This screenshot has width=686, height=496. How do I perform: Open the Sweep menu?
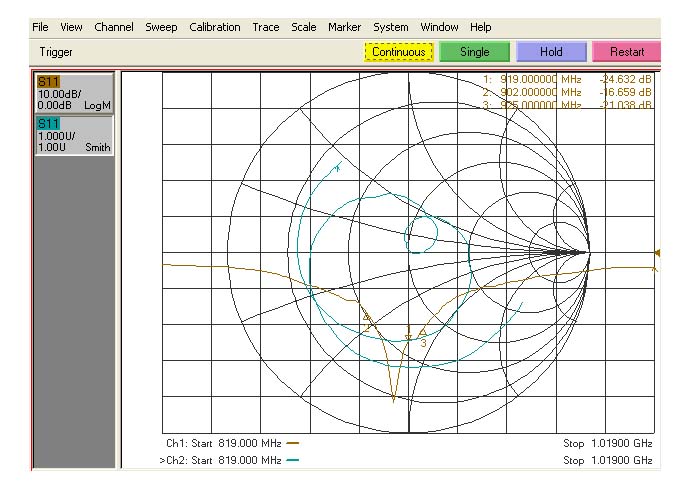click(161, 27)
